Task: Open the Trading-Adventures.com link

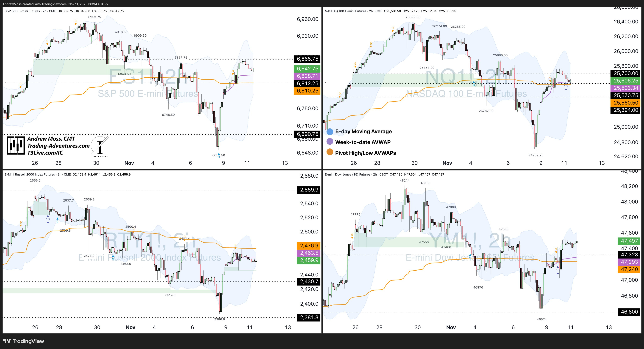Action: click(58, 146)
